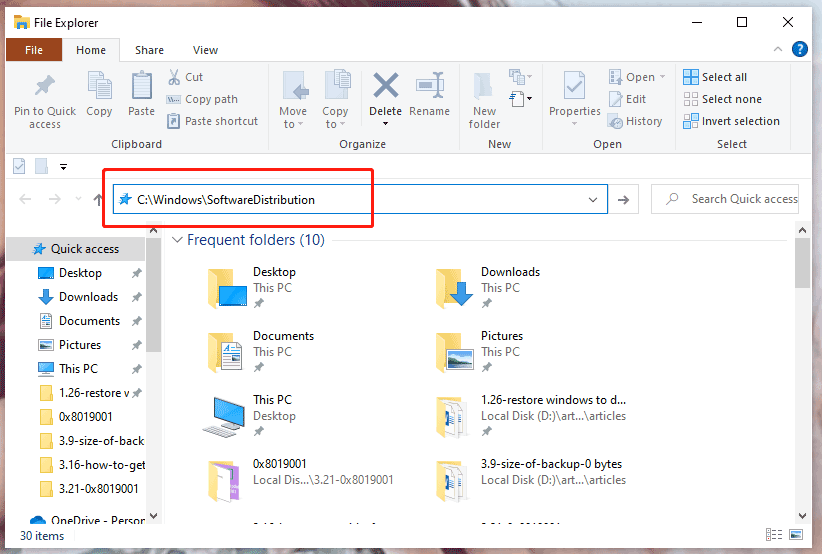Click the Properties checkmark icon
This screenshot has height=554, width=822.
coord(575,85)
